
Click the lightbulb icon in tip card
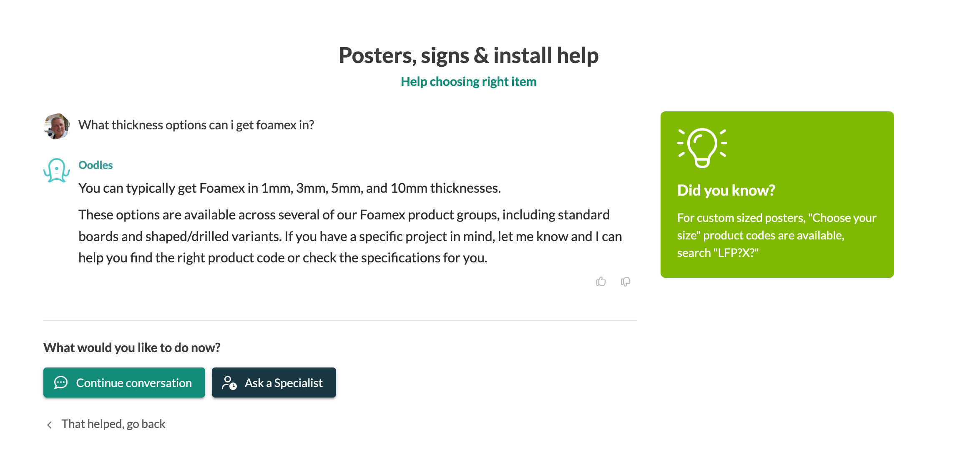point(702,148)
